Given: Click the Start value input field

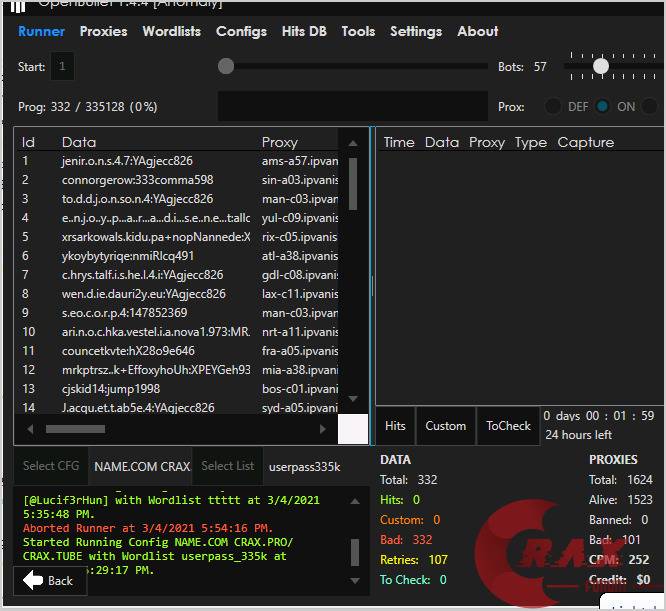Looking at the screenshot, I should pyautogui.click(x=62, y=66).
